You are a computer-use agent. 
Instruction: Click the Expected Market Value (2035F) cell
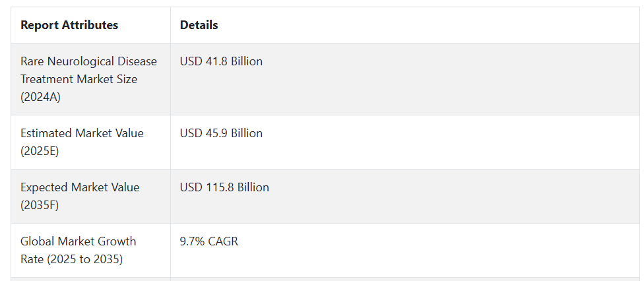[x=91, y=197]
